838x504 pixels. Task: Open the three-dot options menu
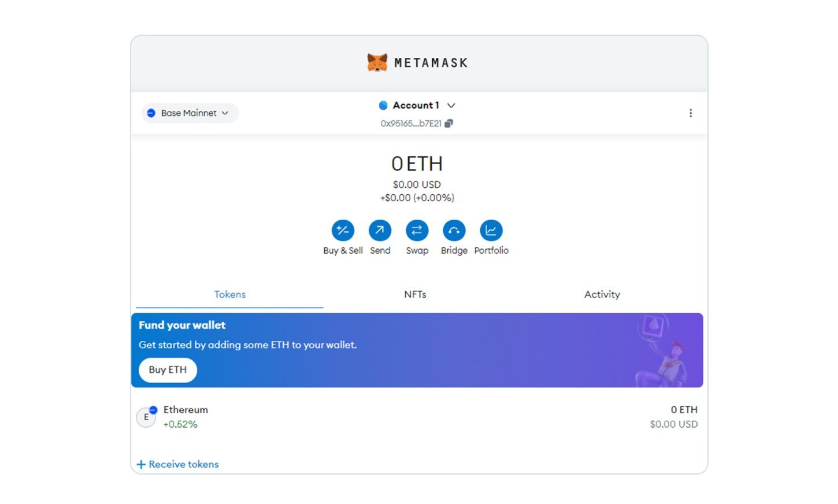coord(691,113)
